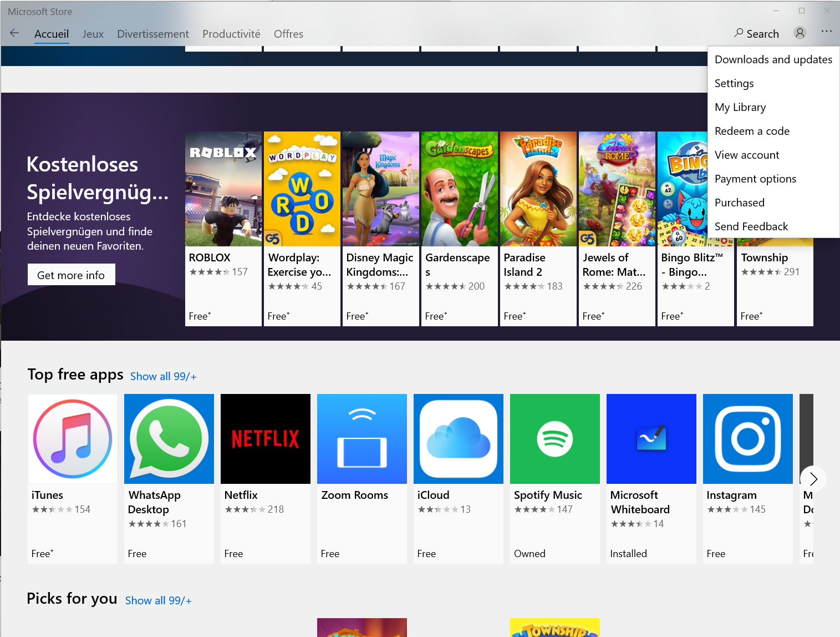Click the Spotify Music Owned label
The width and height of the screenshot is (840, 637).
point(530,554)
